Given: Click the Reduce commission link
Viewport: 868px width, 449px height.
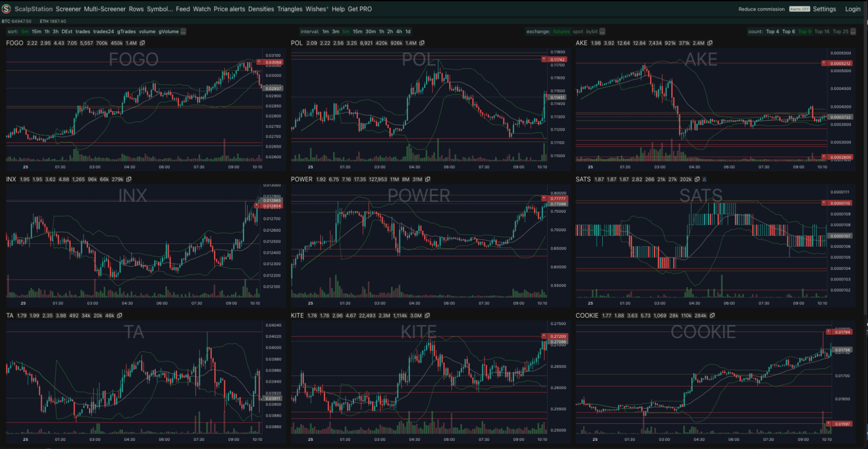Looking at the screenshot, I should (761, 9).
